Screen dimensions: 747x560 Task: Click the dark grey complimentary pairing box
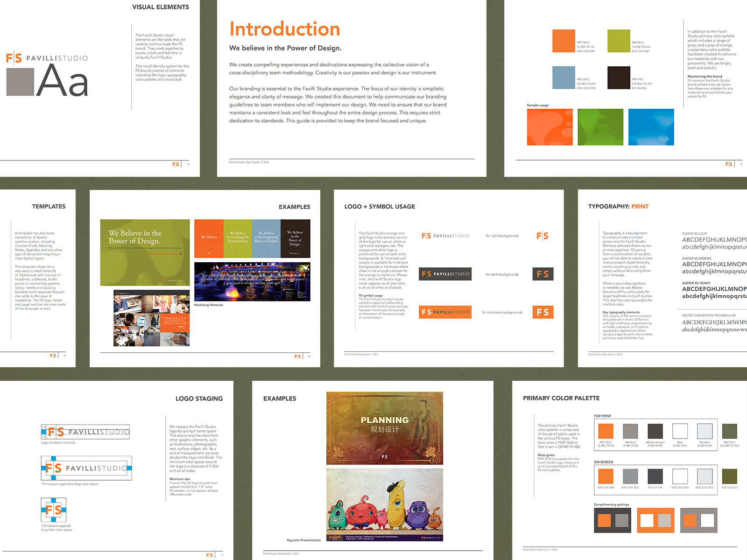(x=613, y=520)
